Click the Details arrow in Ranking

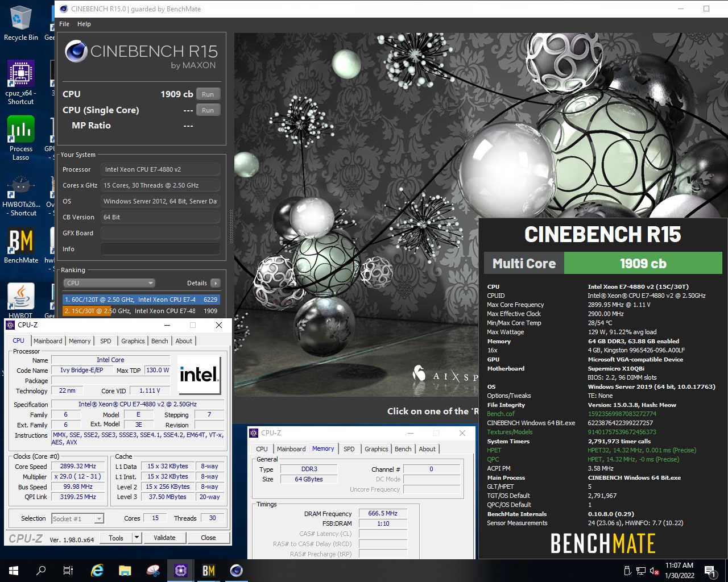pyautogui.click(x=215, y=283)
